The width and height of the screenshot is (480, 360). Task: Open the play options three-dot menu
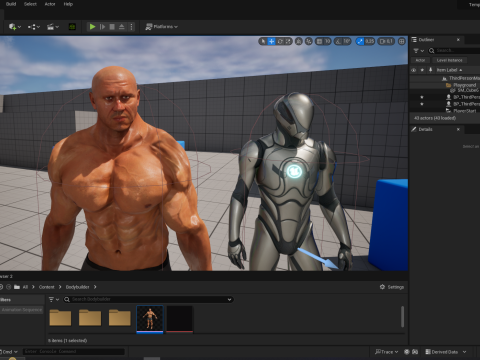coord(131,27)
